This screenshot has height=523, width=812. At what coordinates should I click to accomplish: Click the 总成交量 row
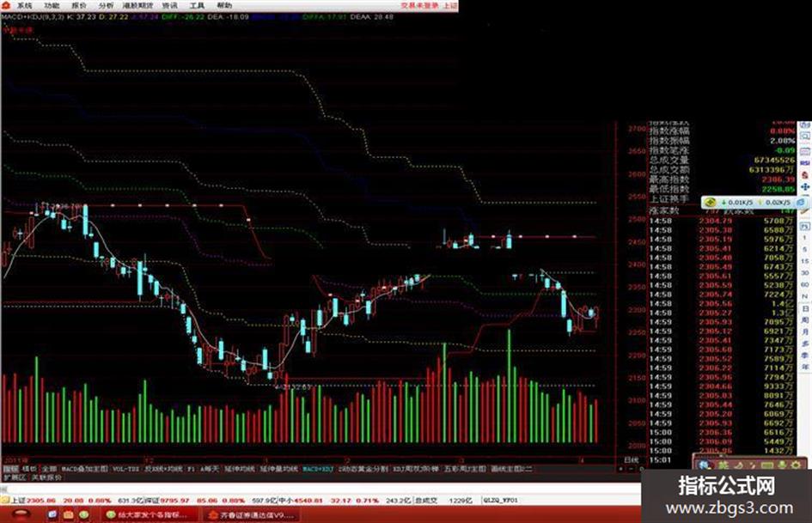tap(722, 161)
